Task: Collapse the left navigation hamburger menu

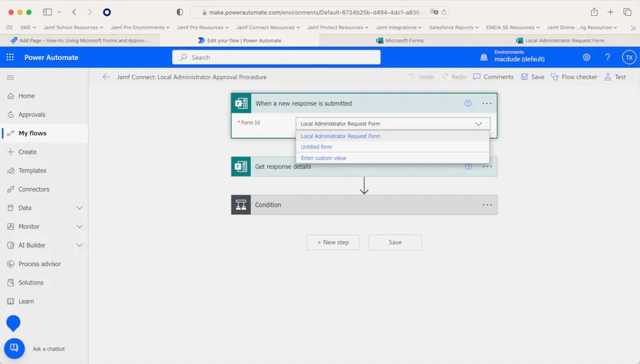Action: click(x=10, y=77)
